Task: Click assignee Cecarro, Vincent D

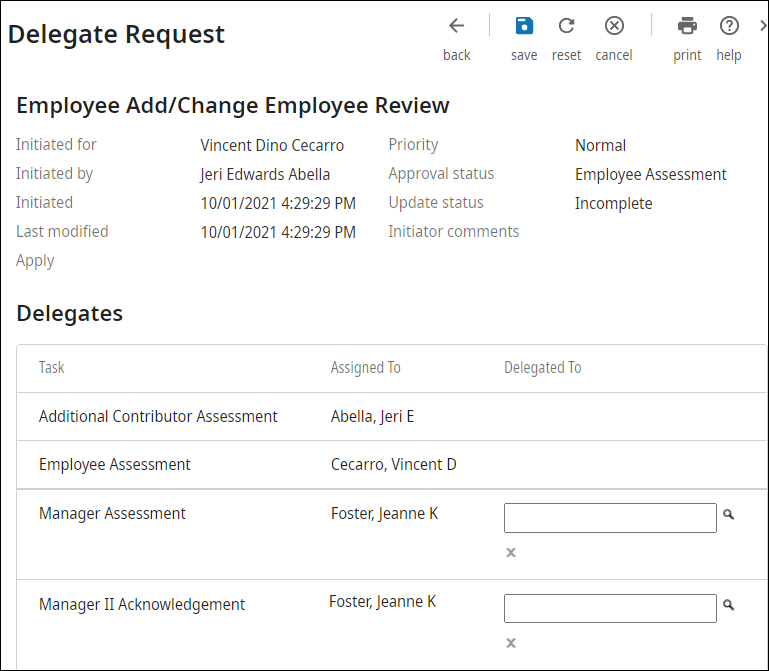Action: (393, 465)
